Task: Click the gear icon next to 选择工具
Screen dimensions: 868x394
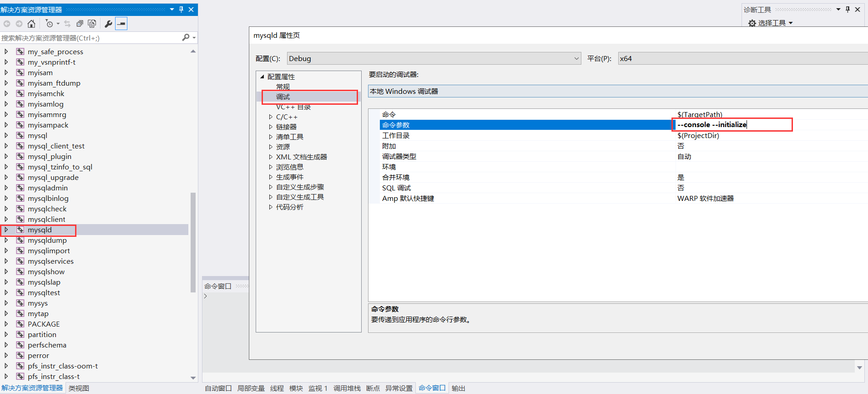Action: [x=752, y=23]
